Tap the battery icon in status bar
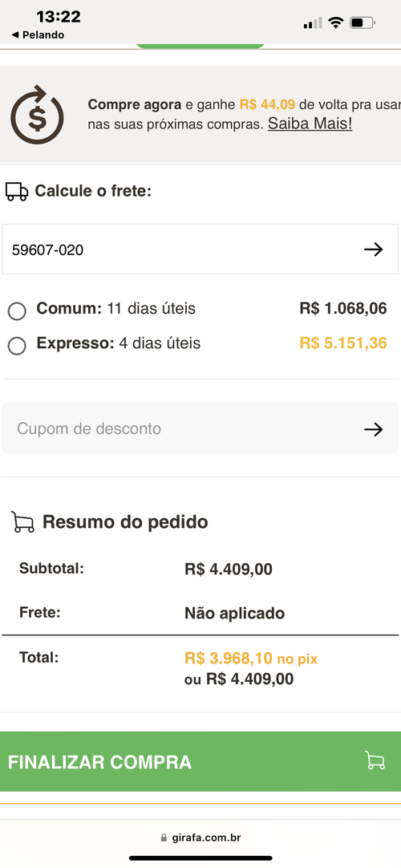 [363, 23]
